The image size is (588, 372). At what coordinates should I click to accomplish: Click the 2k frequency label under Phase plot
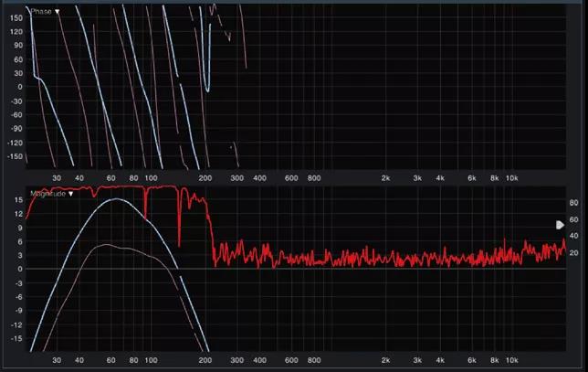point(386,178)
